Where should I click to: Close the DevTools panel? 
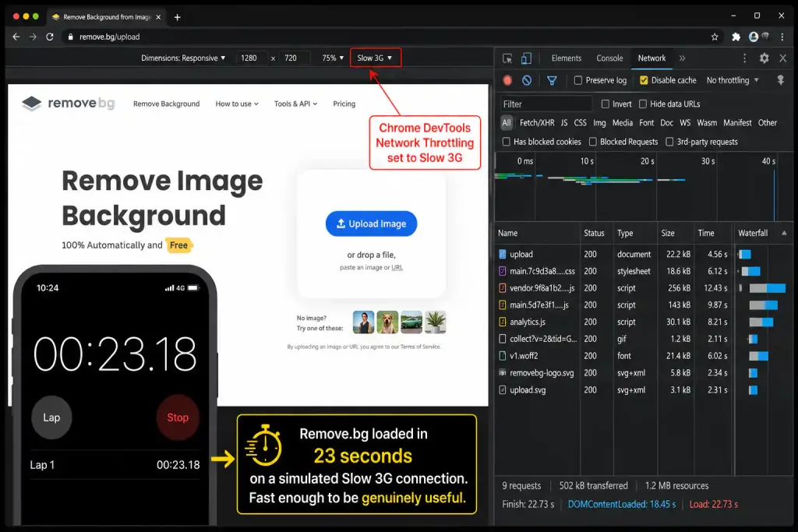(x=783, y=58)
